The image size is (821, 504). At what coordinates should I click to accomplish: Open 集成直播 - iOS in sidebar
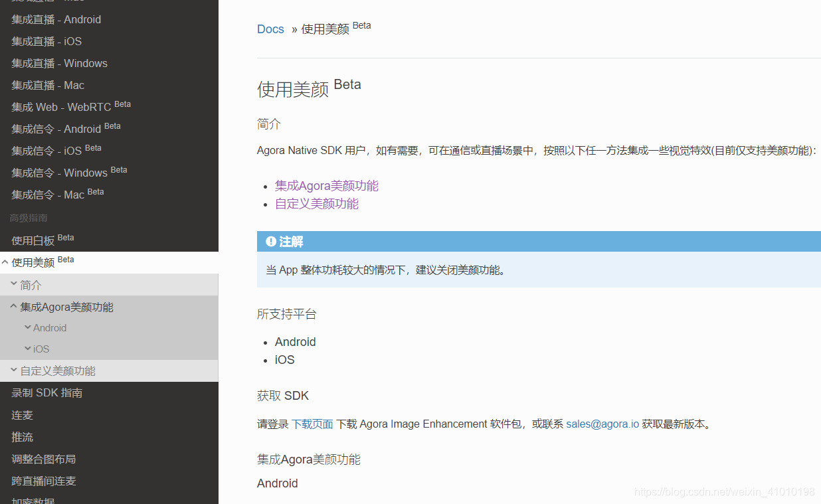[46, 42]
